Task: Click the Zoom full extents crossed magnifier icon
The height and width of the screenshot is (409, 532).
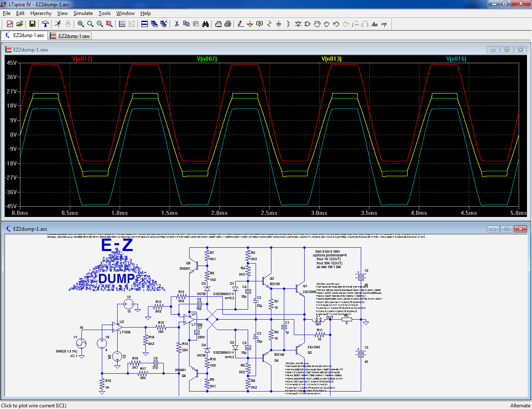Action: point(109,24)
